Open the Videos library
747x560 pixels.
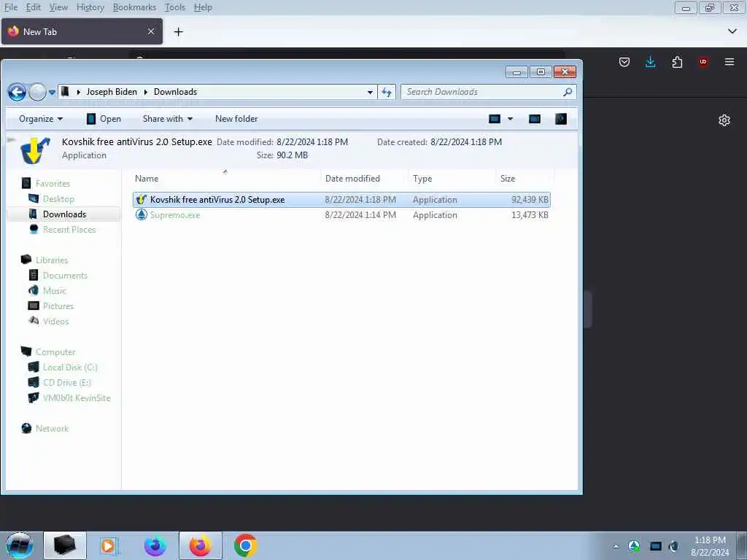(x=55, y=322)
